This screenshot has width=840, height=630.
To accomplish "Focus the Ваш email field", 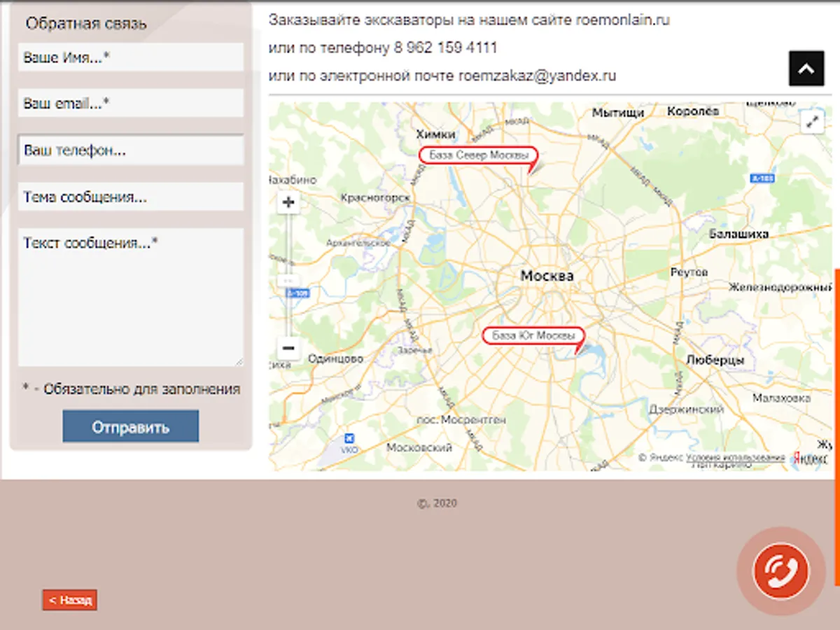I will pos(131,103).
